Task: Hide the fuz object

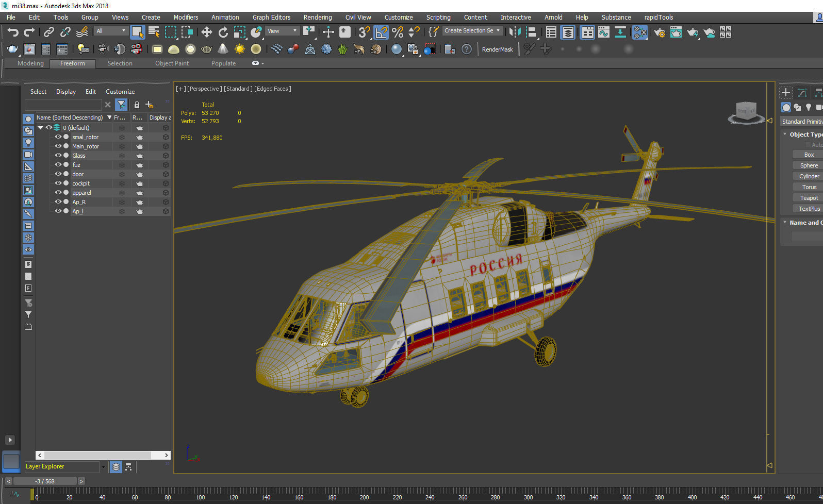Action: 58,165
